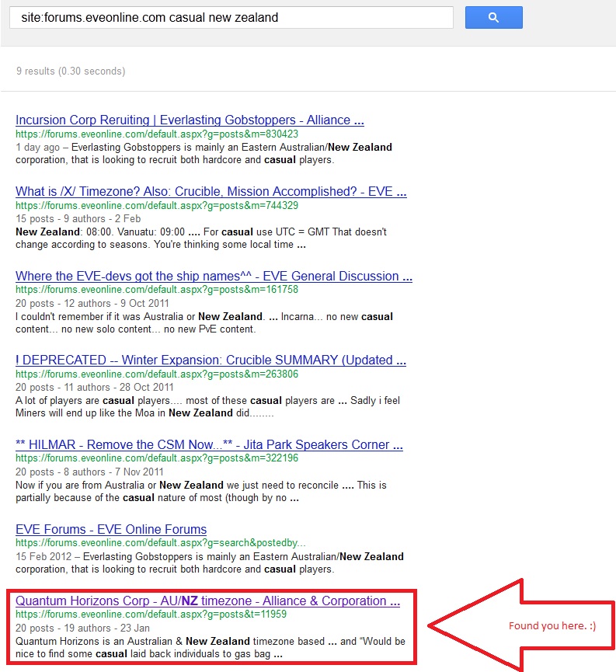Click '20 posts - 12 authors - 9 Oct 2011'
Viewport: 616px width, 672px height.
coord(92,304)
